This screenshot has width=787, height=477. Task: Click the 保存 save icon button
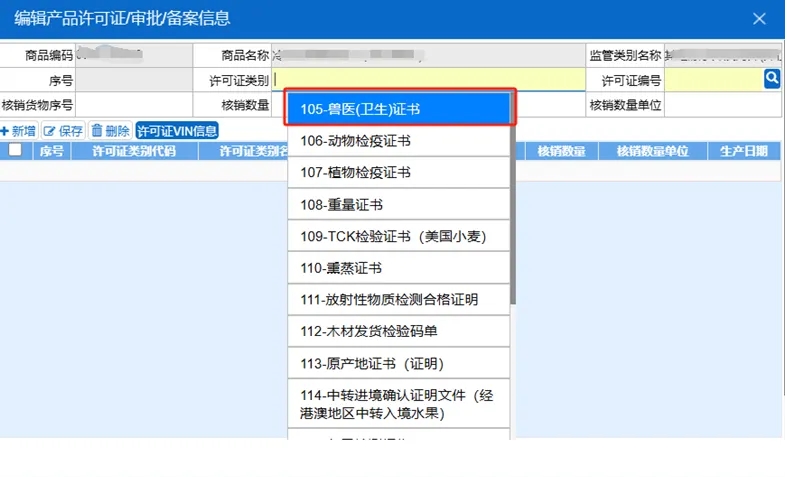63,131
